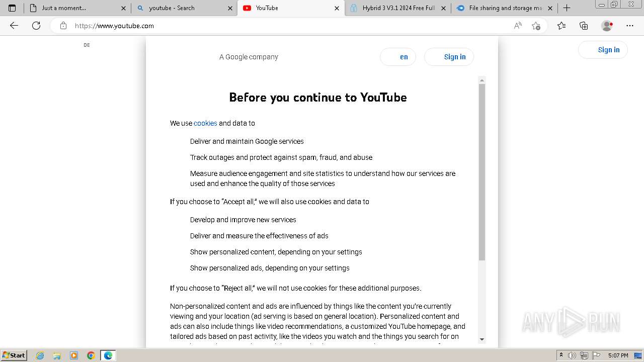This screenshot has height=362, width=644.
Task: Click the 'DE' country label
Action: 87,45
